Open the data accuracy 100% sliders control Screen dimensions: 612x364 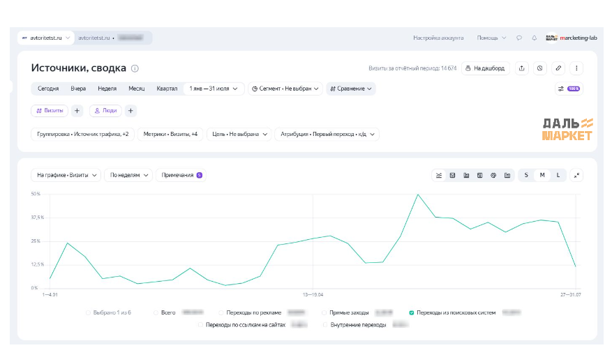(x=569, y=89)
